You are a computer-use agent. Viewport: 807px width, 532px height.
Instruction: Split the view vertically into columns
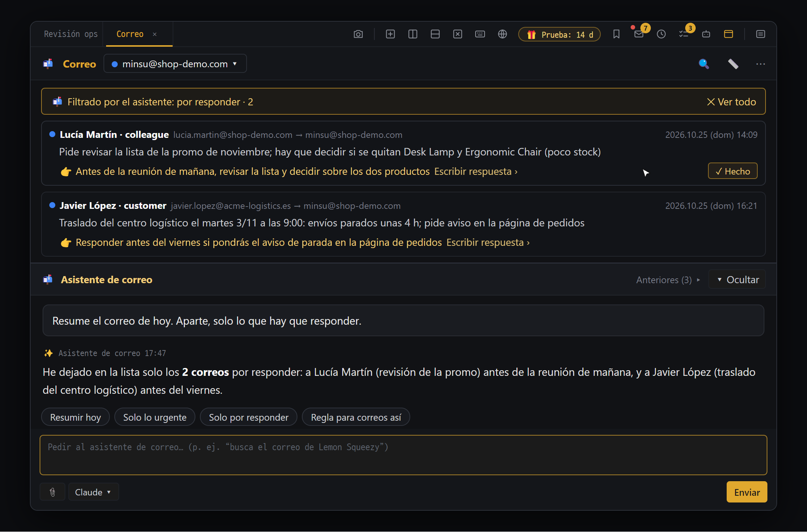pos(412,34)
